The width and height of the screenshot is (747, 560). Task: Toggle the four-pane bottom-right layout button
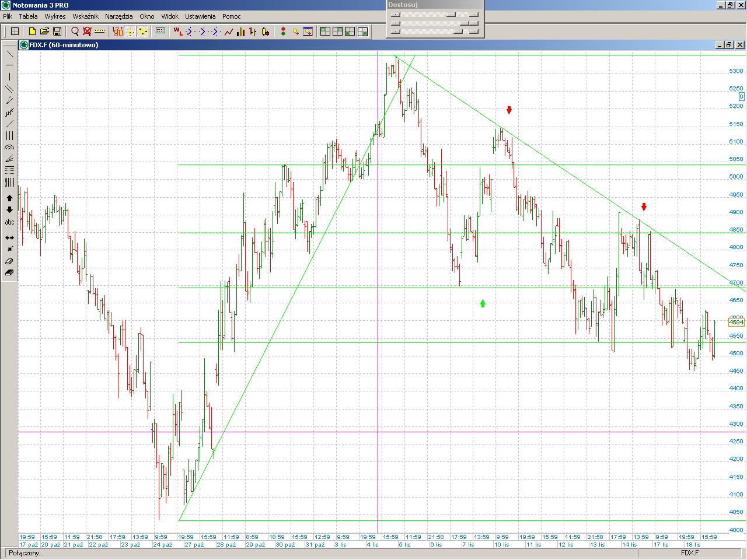click(362, 32)
